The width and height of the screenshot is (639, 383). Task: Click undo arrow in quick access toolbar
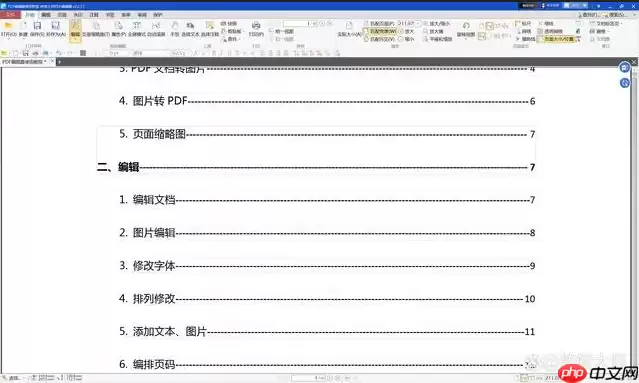pos(59,53)
